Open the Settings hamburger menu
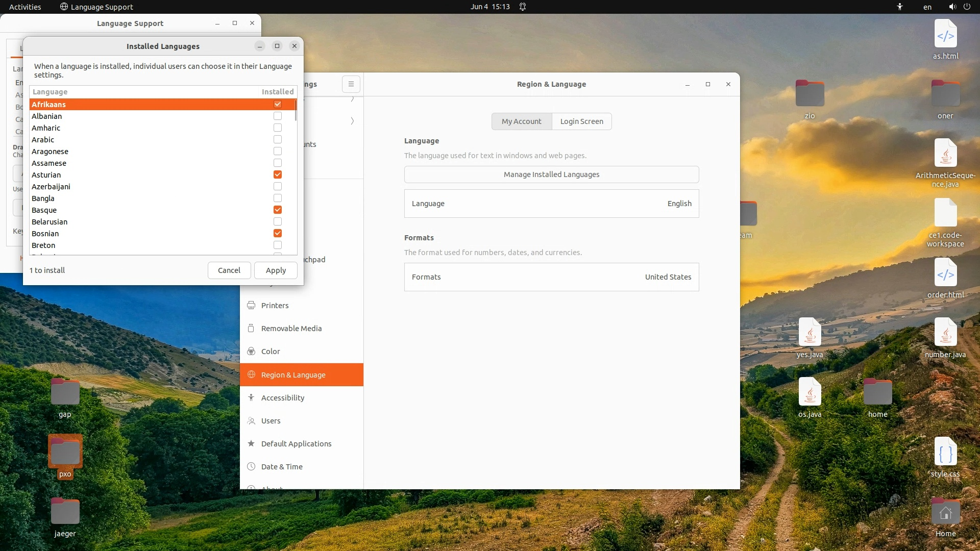 pos(351,84)
